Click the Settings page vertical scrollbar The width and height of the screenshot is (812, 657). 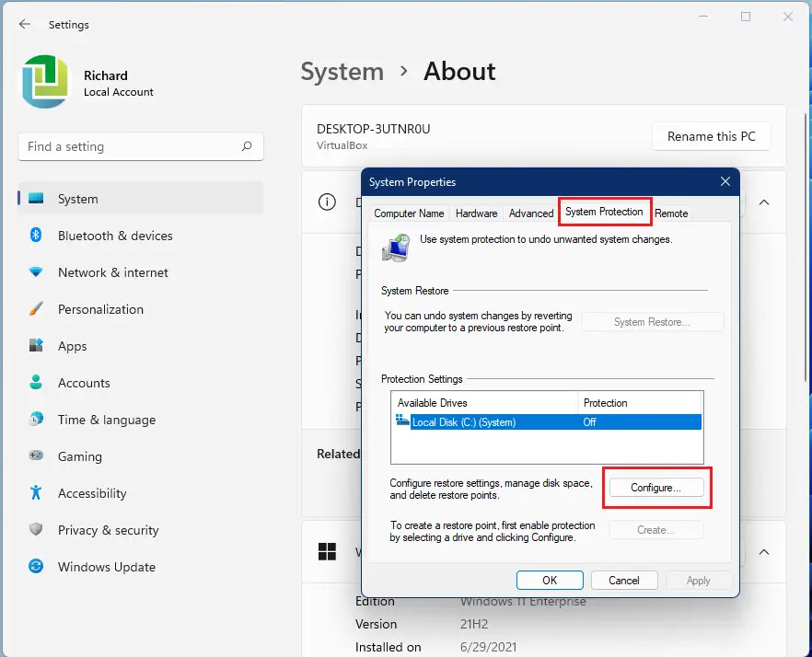806,248
